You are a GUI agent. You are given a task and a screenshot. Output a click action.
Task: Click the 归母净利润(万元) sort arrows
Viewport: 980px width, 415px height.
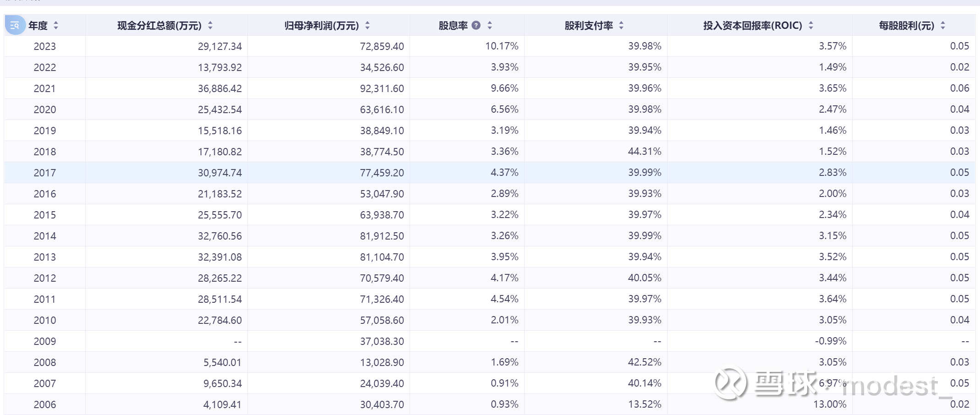point(367,25)
